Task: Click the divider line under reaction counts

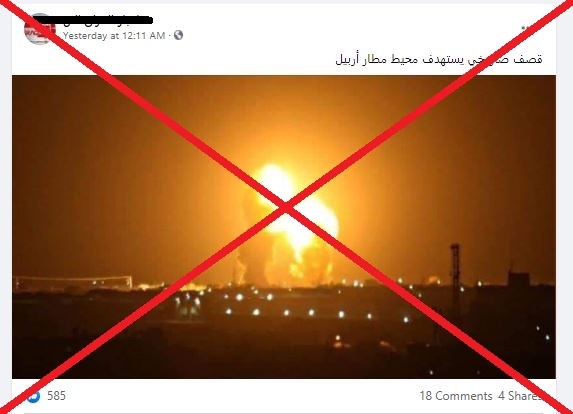Action: [284, 413]
